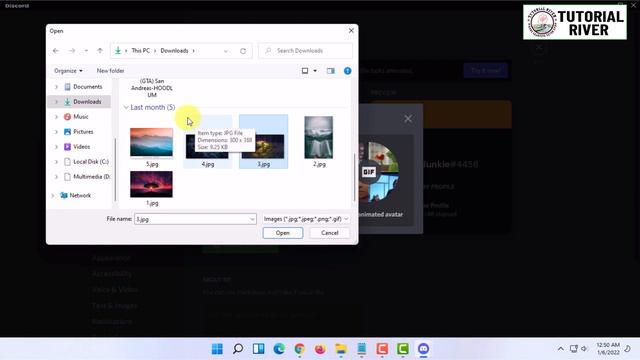Open the recent locations dropdown arrow

pyautogui.click(x=86, y=51)
